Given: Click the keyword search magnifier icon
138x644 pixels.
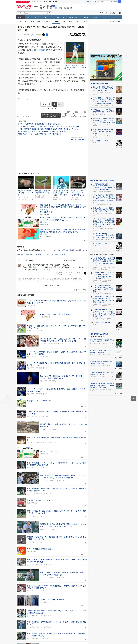Looking at the screenshot, I should point(49,13).
